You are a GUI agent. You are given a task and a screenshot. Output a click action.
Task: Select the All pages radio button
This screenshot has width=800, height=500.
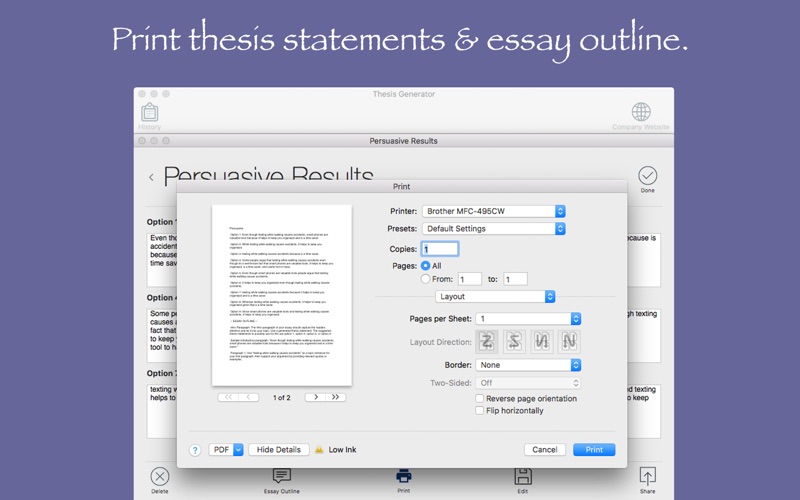pos(425,266)
